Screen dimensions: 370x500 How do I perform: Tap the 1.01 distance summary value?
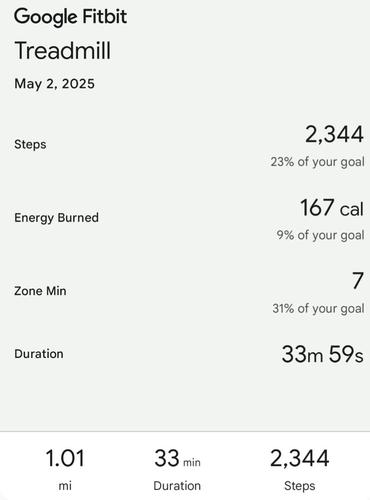click(x=65, y=458)
